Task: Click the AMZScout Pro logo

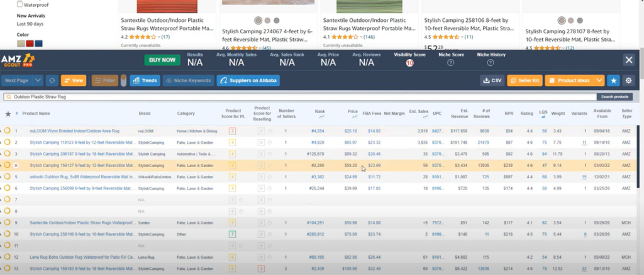Action: point(18,61)
